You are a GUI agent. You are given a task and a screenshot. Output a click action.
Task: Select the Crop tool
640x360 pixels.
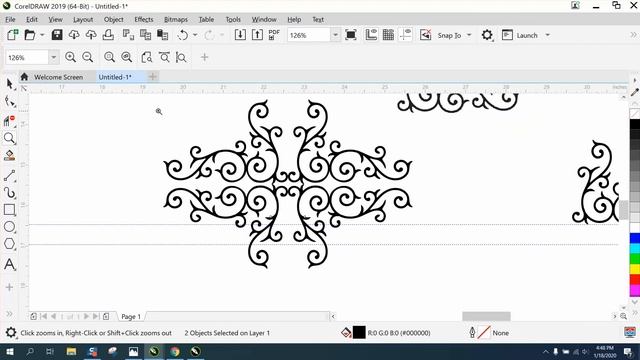pyautogui.click(x=9, y=120)
